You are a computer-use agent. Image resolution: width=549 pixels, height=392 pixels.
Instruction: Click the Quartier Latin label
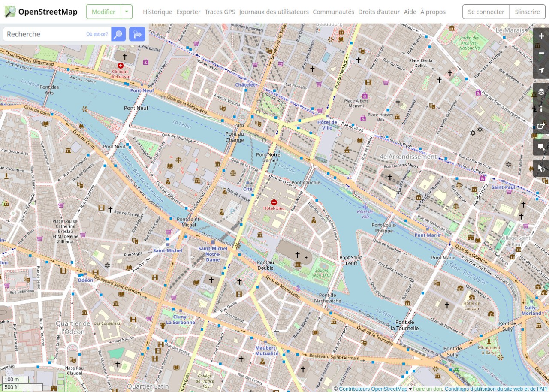point(148,386)
